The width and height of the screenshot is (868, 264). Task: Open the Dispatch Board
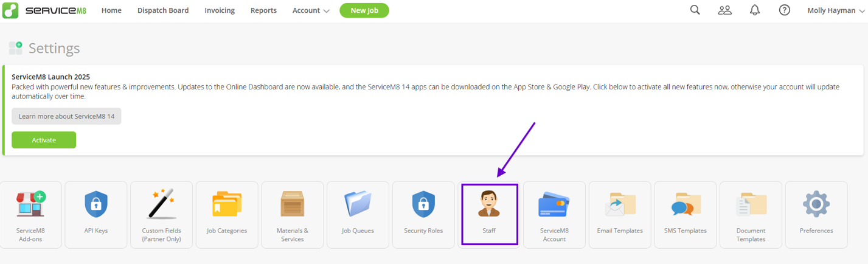click(x=163, y=10)
